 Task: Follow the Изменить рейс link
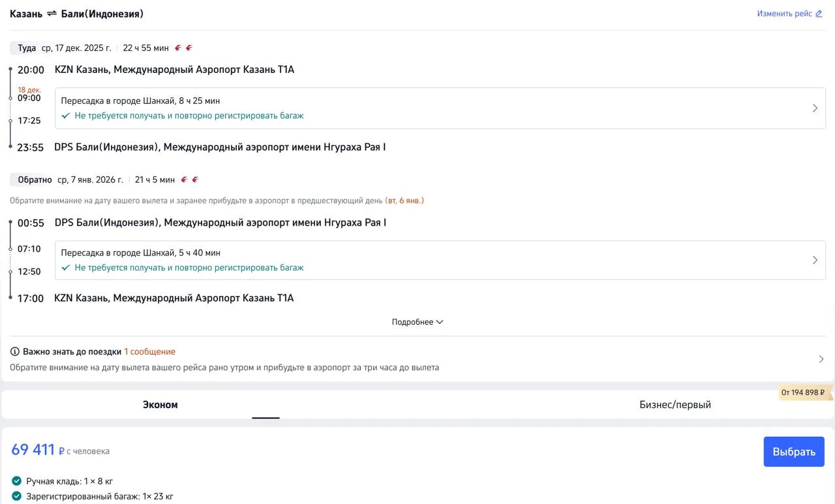(784, 14)
